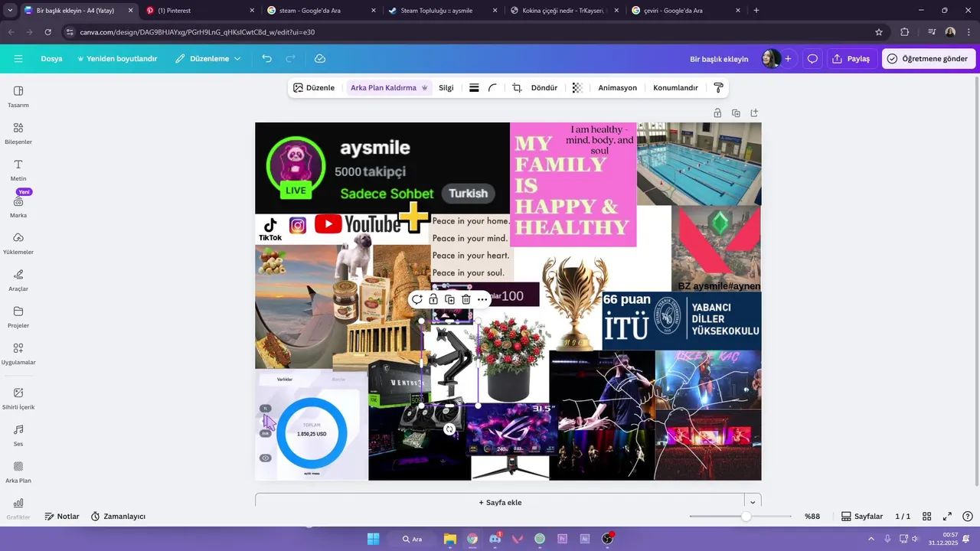Open border style lines icon
The image size is (980, 551).
[x=474, y=88]
